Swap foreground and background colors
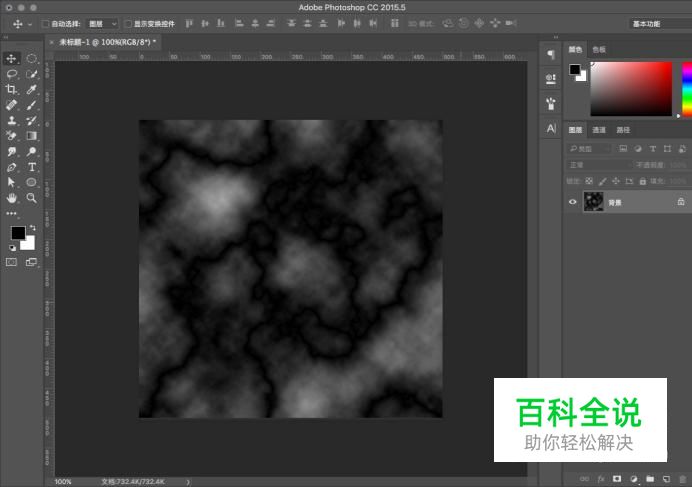The width and height of the screenshot is (692, 487). 33,228
